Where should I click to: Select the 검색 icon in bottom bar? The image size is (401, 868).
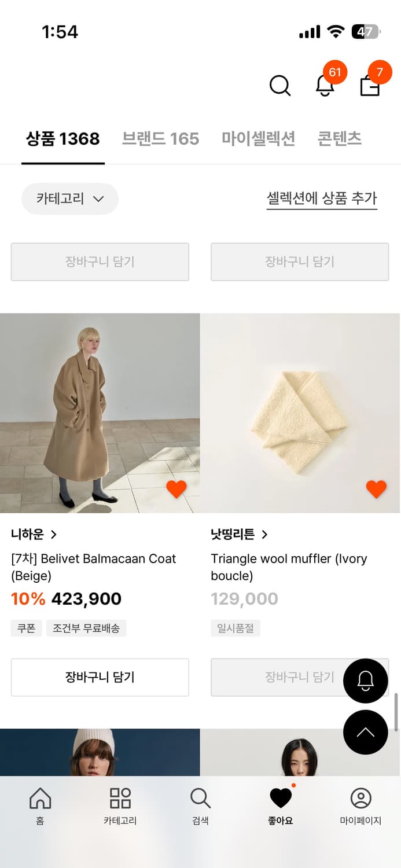click(x=200, y=803)
